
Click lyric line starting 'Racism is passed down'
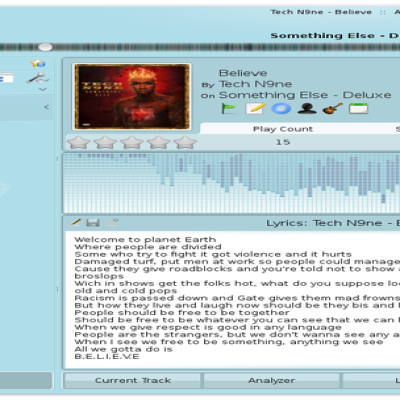(237, 298)
